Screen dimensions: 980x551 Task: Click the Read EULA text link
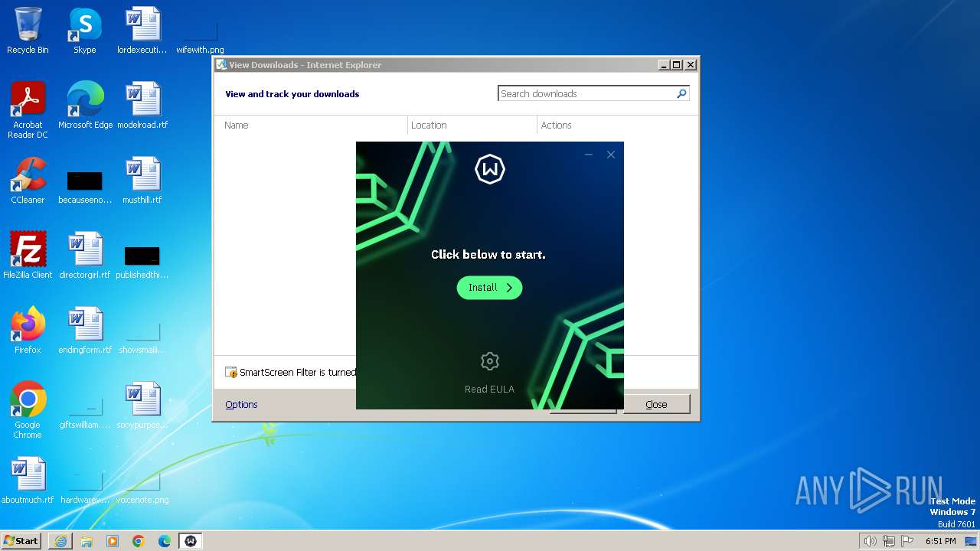point(489,390)
